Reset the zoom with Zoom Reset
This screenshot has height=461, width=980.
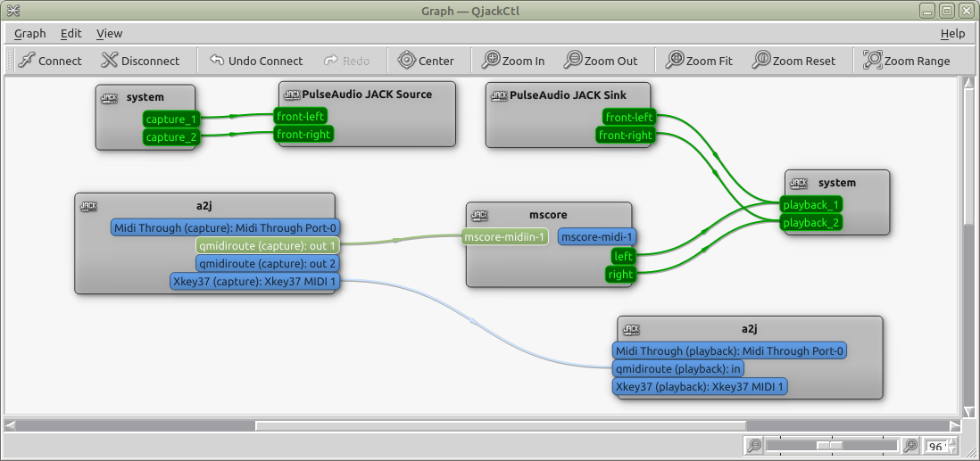click(793, 61)
